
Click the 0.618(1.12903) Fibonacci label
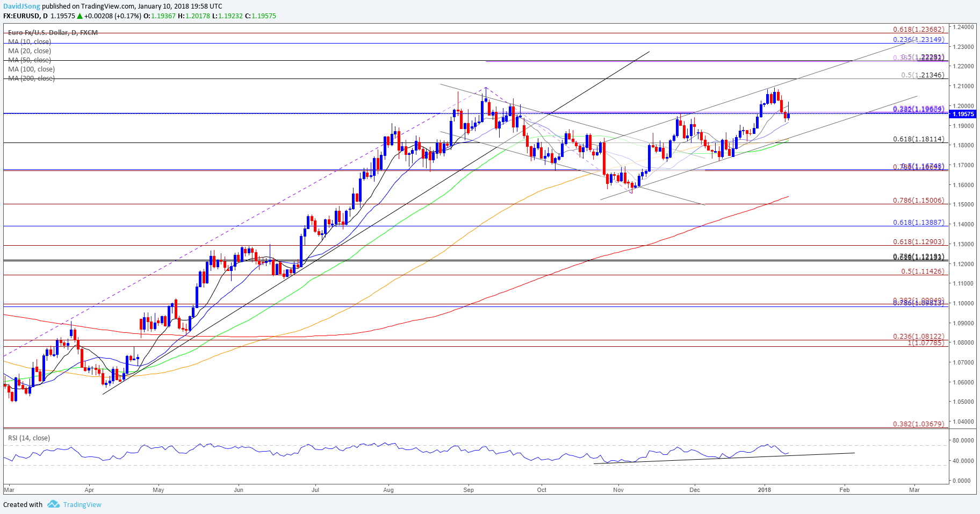pos(918,242)
